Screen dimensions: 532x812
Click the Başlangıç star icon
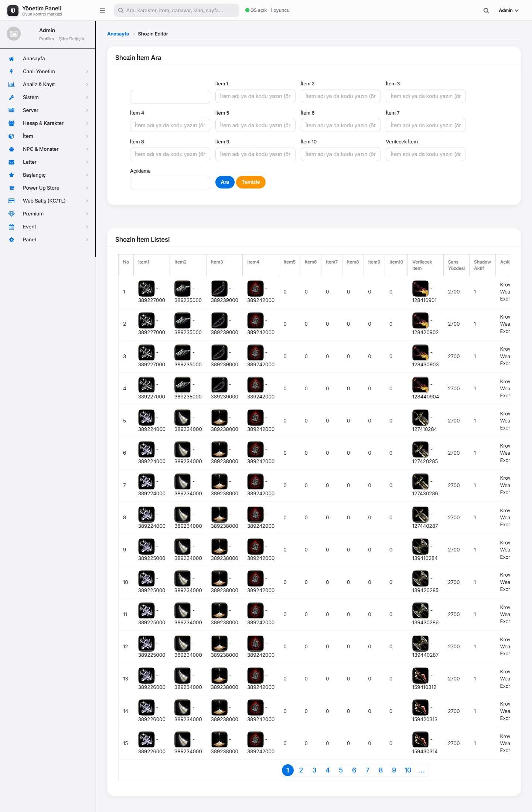click(x=11, y=175)
